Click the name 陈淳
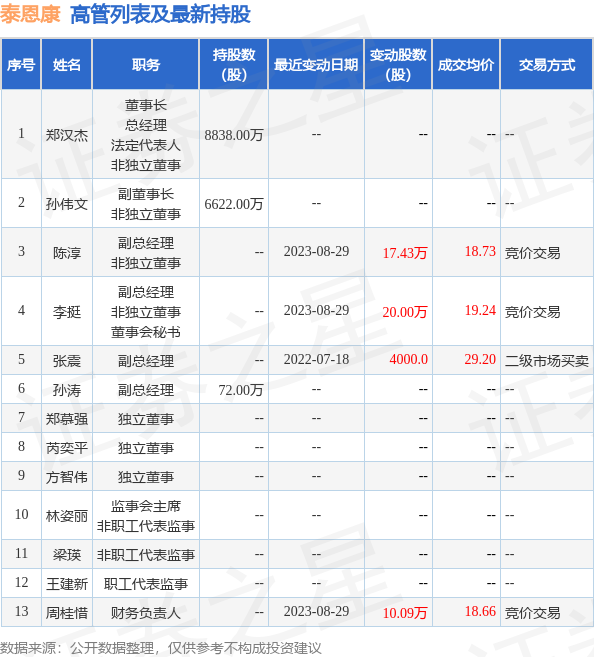This screenshot has width=594, height=657. (x=67, y=253)
